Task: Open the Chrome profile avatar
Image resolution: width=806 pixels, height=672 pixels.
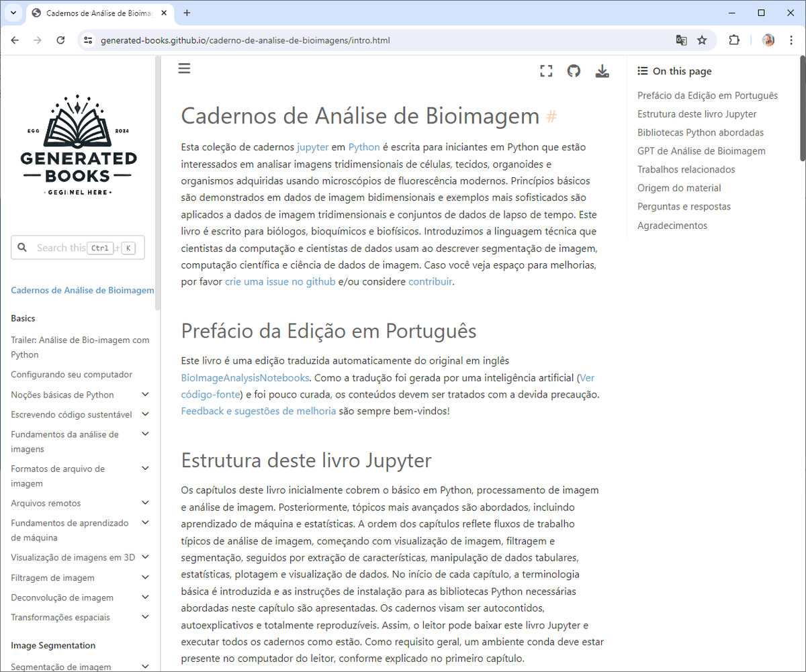Action: coord(768,40)
